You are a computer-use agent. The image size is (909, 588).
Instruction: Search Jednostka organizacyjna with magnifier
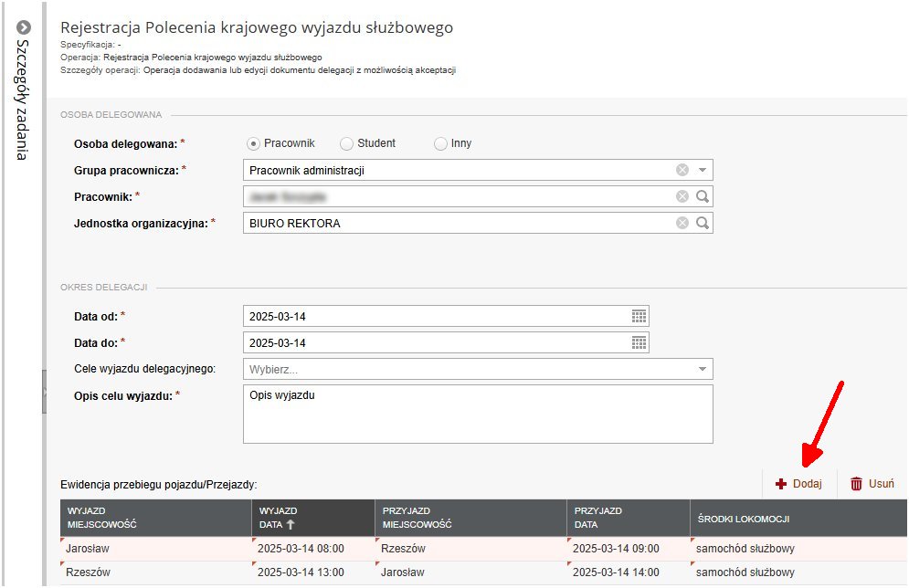pyautogui.click(x=702, y=223)
